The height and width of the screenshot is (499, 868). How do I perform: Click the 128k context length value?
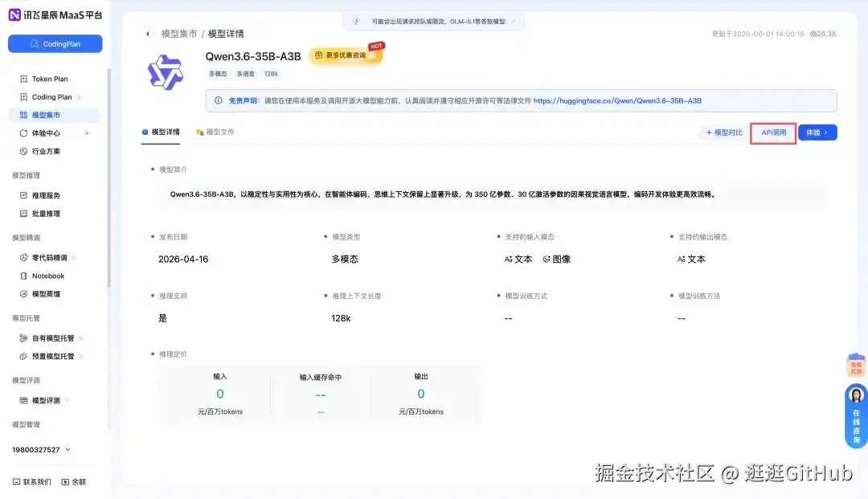341,319
